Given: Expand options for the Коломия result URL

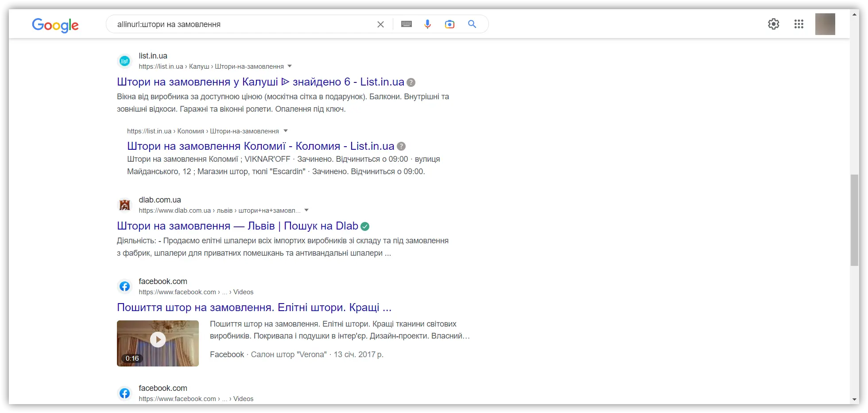Looking at the screenshot, I should tap(286, 131).
